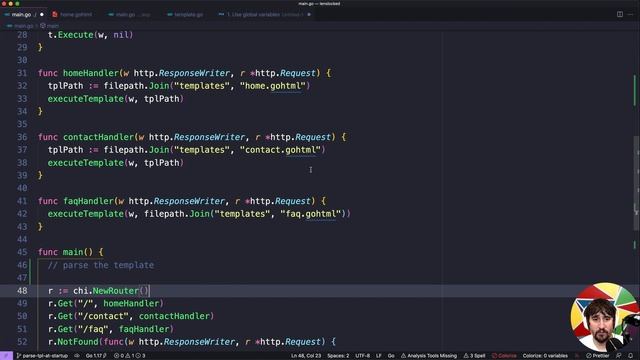Click "contact.gohtml" string on line 37
The height and width of the screenshot is (360, 640).
point(280,150)
